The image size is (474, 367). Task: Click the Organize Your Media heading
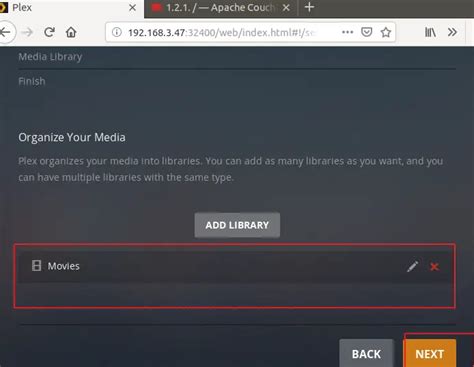pyautogui.click(x=72, y=137)
